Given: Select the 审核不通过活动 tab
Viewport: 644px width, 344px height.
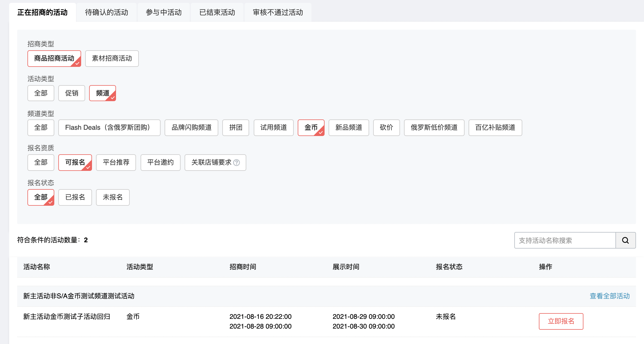Looking at the screenshot, I should click(x=278, y=12).
